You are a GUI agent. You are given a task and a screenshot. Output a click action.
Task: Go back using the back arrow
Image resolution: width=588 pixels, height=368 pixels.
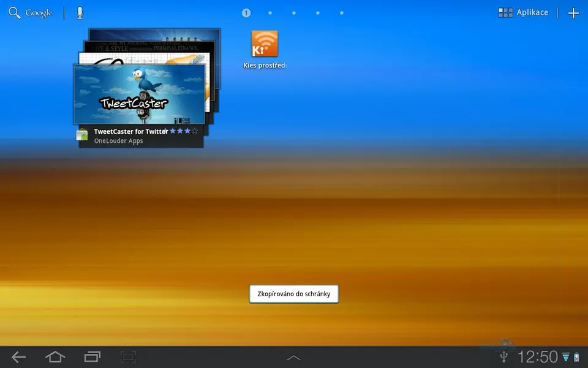point(18,357)
